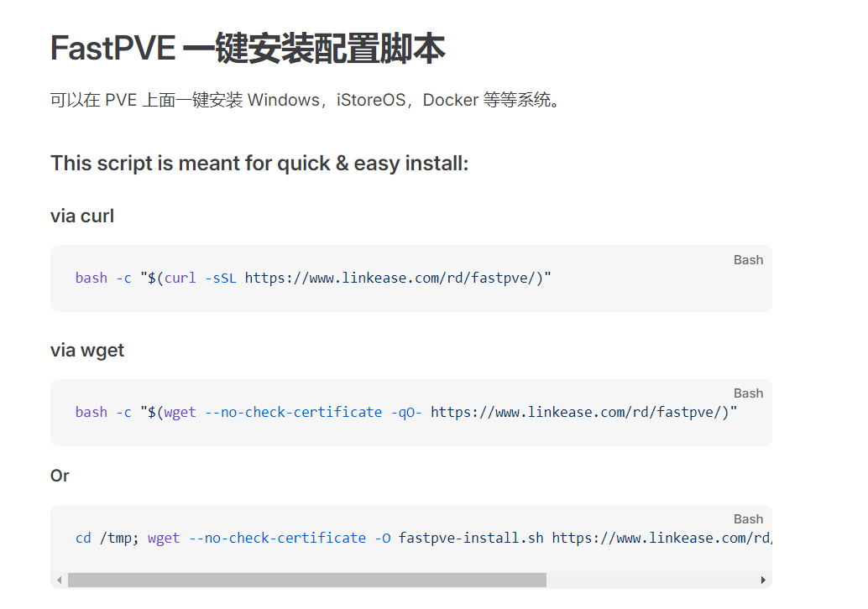868x609 pixels.
Task: Click the description paragraph mentioning Windows, iStoreOS, Docker
Action: pos(306,100)
